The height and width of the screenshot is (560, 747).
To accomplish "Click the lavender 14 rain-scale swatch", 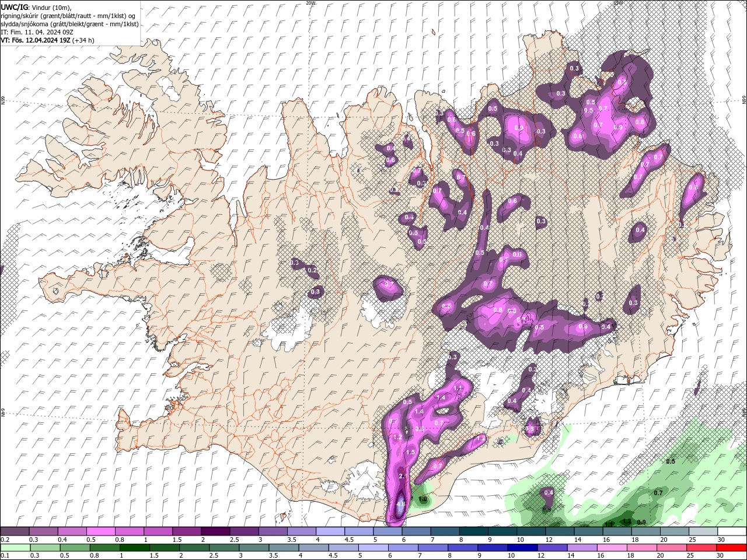I will click(x=581, y=548).
